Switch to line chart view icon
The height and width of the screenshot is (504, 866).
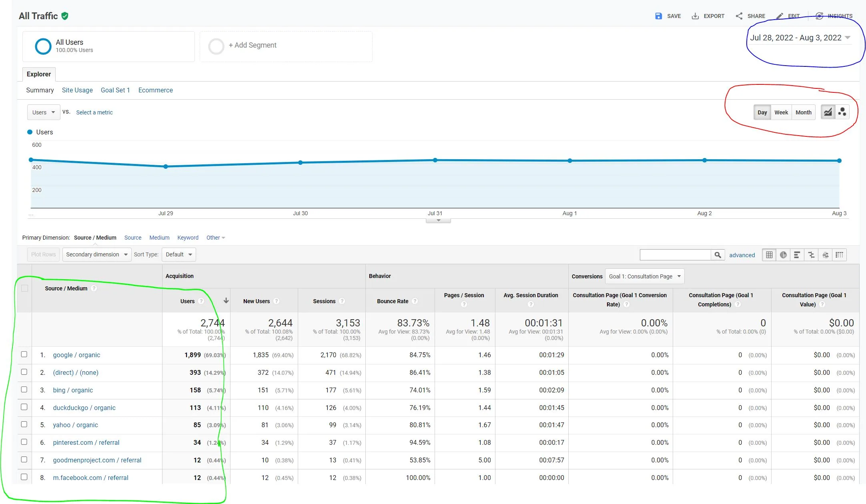(x=828, y=112)
